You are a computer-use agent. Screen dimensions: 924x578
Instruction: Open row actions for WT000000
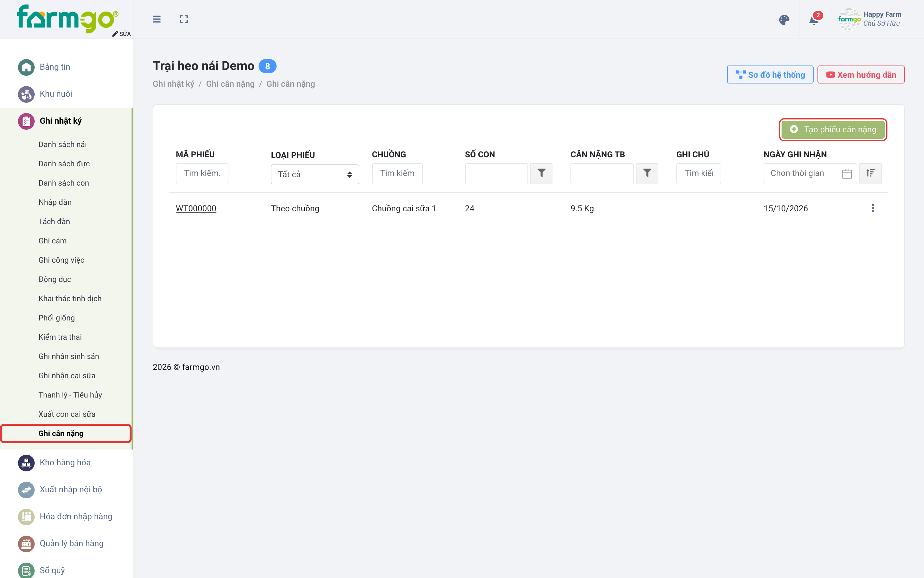point(872,208)
